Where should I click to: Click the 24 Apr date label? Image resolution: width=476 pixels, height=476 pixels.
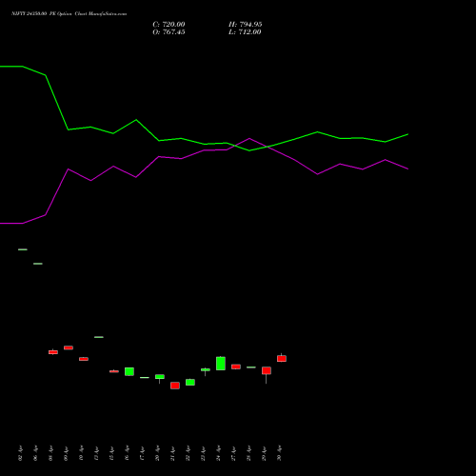(218, 453)
